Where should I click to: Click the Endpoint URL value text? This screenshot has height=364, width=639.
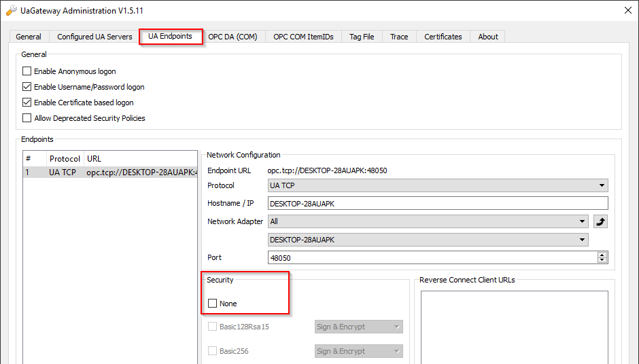click(327, 170)
